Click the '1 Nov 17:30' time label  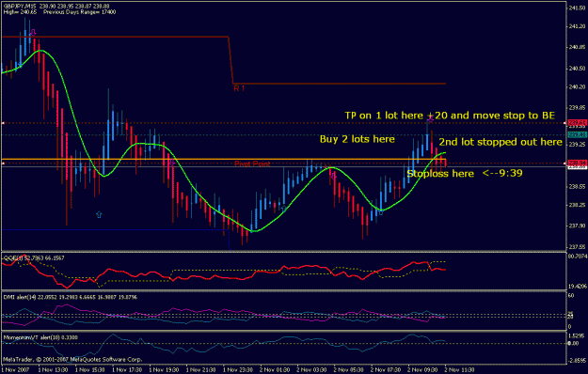click(x=127, y=370)
